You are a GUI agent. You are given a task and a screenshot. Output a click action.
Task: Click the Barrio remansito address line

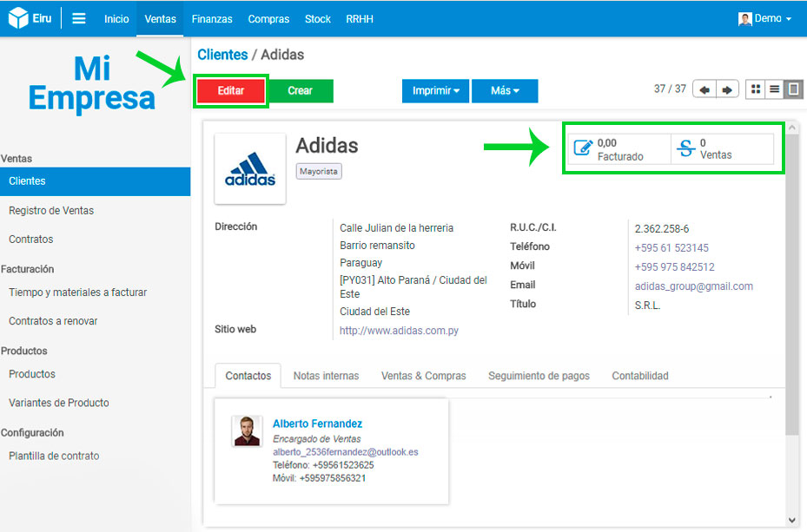click(377, 246)
